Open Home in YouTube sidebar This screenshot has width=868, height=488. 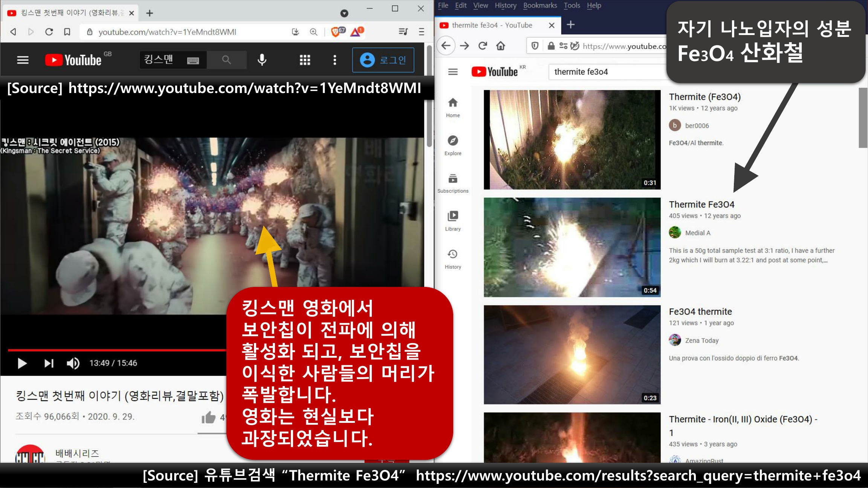[x=453, y=108]
